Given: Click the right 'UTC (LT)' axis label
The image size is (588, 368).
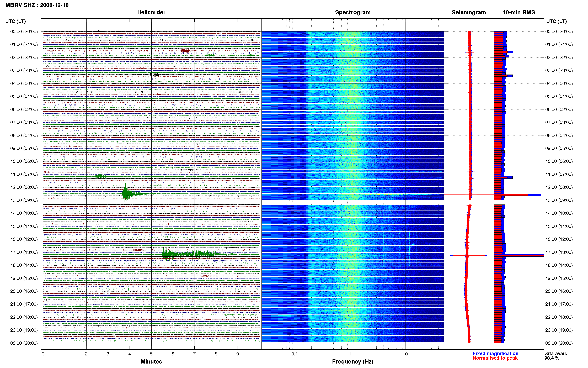Looking at the screenshot, I should [x=556, y=21].
